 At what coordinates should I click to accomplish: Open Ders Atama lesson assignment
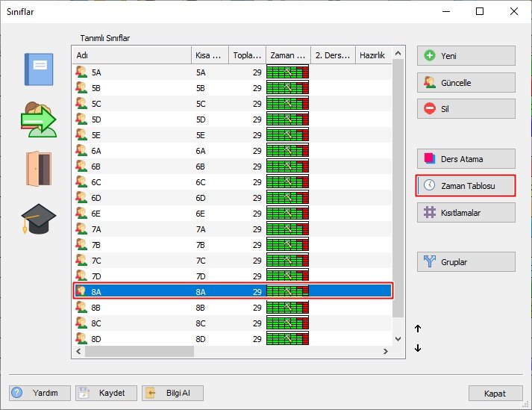pyautogui.click(x=466, y=158)
